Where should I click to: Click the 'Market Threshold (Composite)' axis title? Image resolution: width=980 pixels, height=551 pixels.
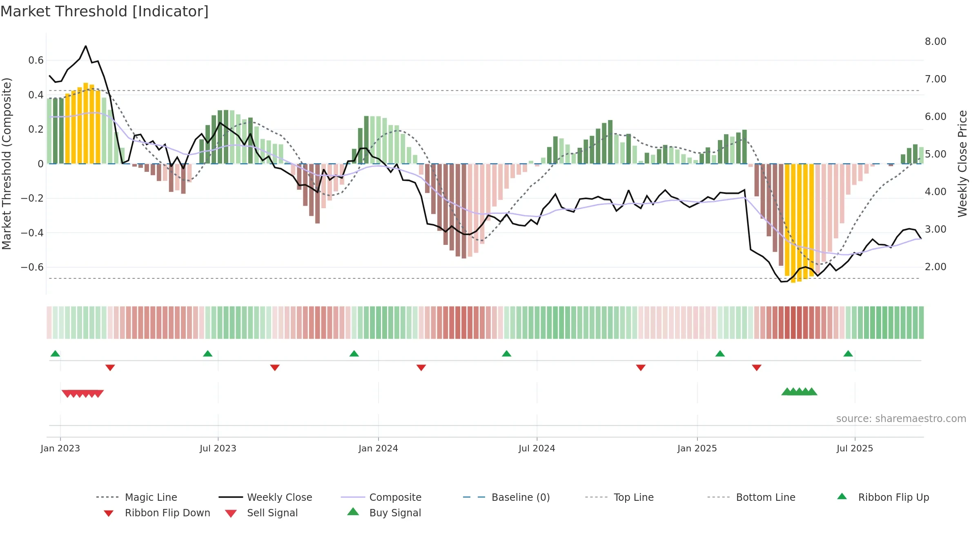7,164
